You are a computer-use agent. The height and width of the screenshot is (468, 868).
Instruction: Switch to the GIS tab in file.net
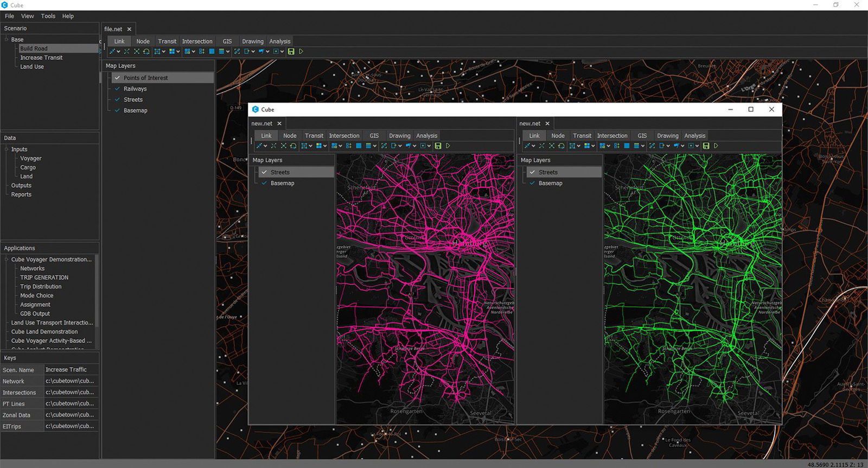pyautogui.click(x=227, y=41)
